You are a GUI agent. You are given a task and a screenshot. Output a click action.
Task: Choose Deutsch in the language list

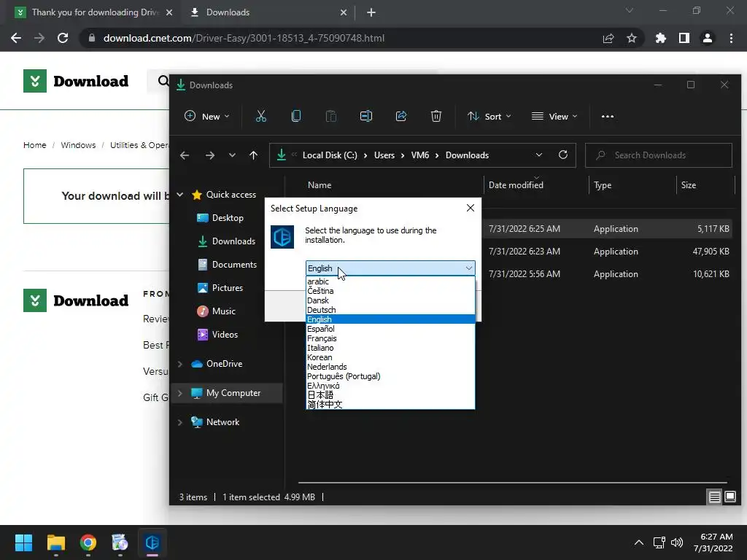[x=390, y=310]
